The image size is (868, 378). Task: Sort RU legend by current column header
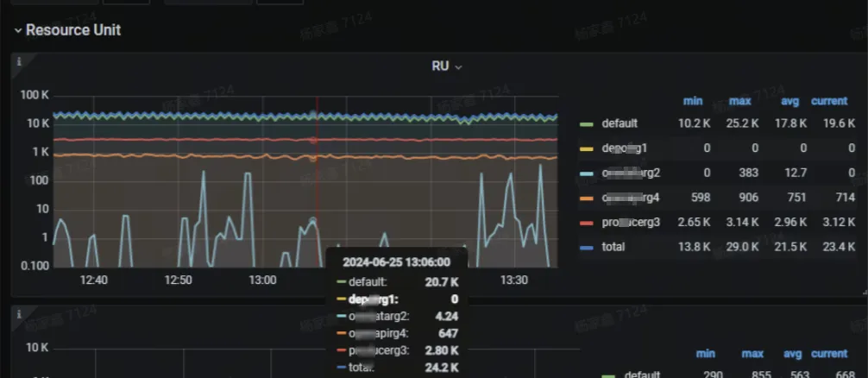[x=828, y=101]
